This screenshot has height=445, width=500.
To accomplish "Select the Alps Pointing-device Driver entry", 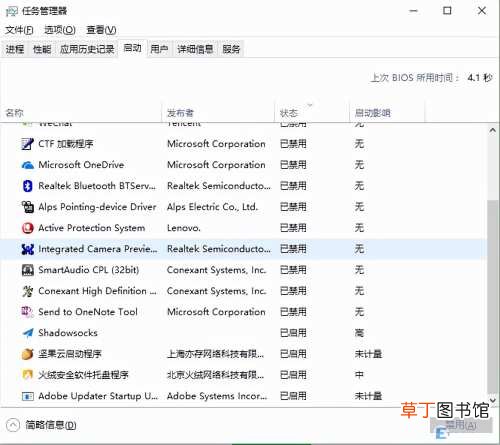I will pyautogui.click(x=97, y=207).
